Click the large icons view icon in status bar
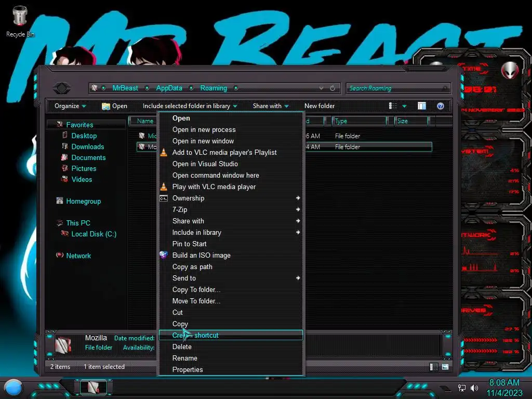Image resolution: width=532 pixels, height=399 pixels. click(445, 367)
